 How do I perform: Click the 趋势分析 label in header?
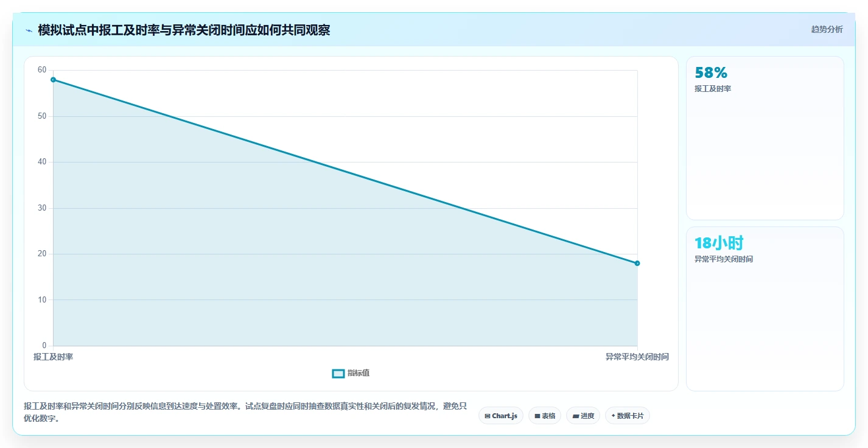coord(827,29)
